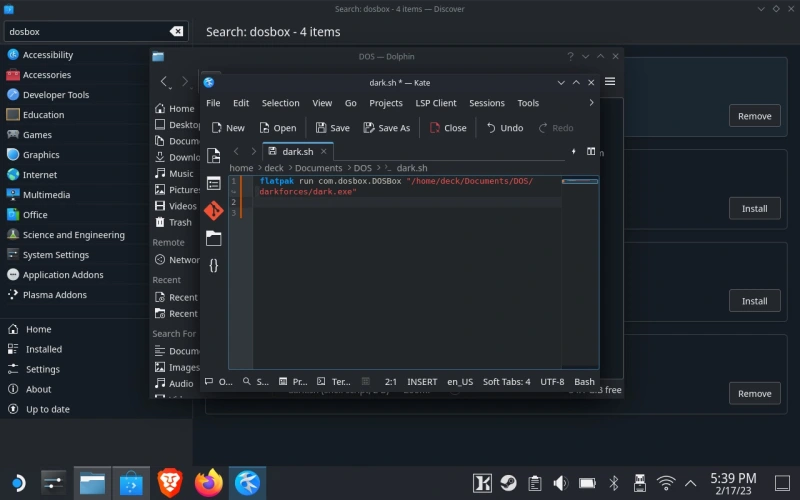This screenshot has width=800, height=500.
Task: Toggle the INSERT input mode in status bar
Action: [x=422, y=382]
